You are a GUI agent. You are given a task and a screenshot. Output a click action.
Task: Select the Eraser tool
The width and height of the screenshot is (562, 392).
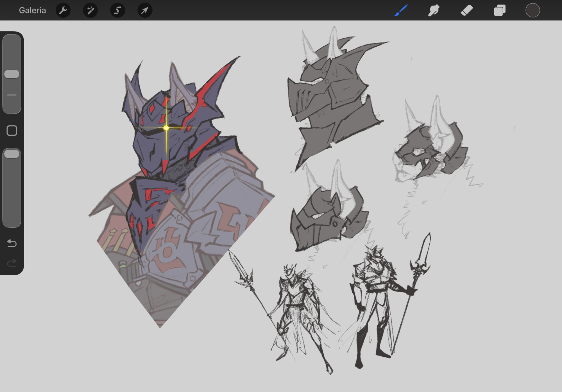467,10
